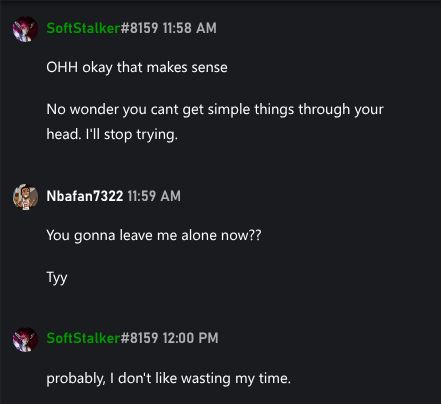Click the Nbafan7322 username
Screen dimensions: 441x404
85,196
